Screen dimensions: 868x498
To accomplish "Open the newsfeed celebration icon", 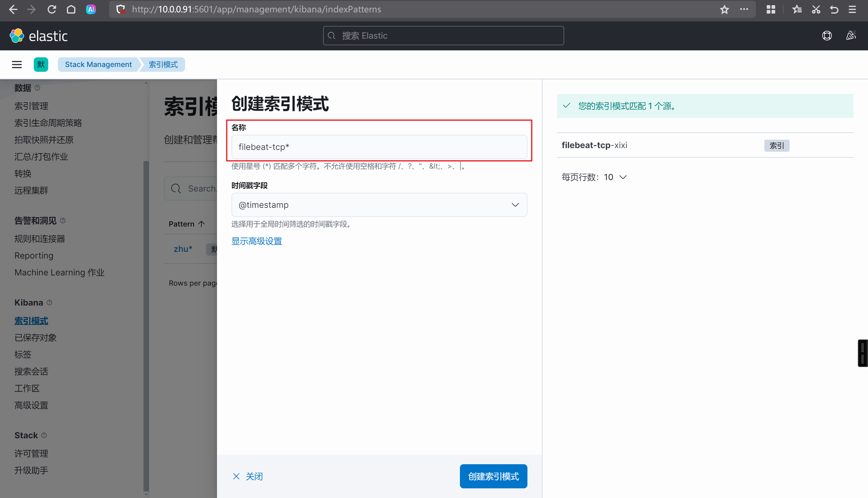I will (851, 36).
